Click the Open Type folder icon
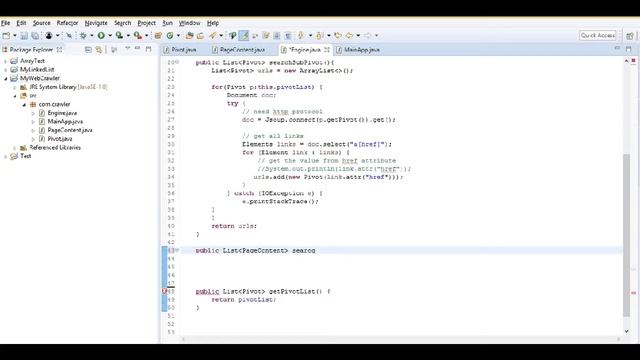The height and width of the screenshot is (360, 640). point(189,36)
